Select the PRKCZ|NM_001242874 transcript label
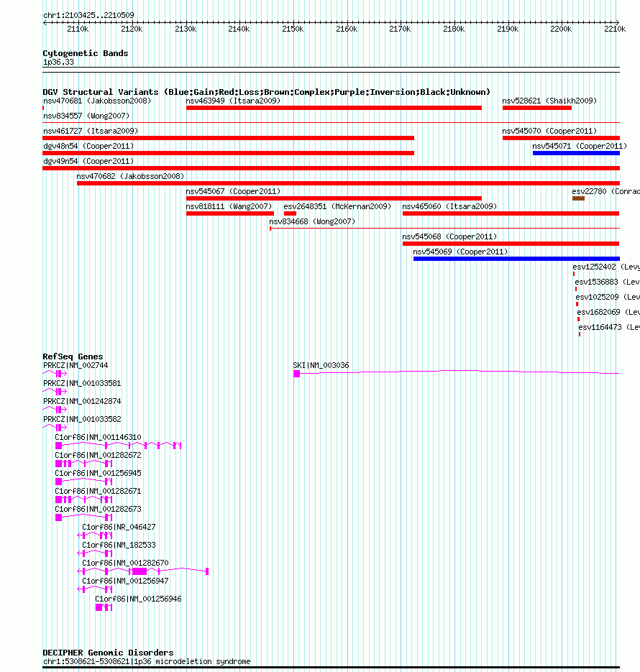Screen dimensions: 640x672 (82, 401)
